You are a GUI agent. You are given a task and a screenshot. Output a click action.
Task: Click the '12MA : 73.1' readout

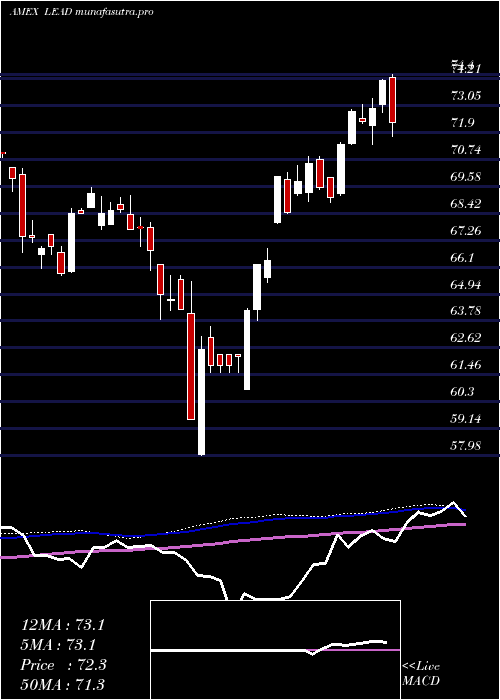[x=63, y=625]
